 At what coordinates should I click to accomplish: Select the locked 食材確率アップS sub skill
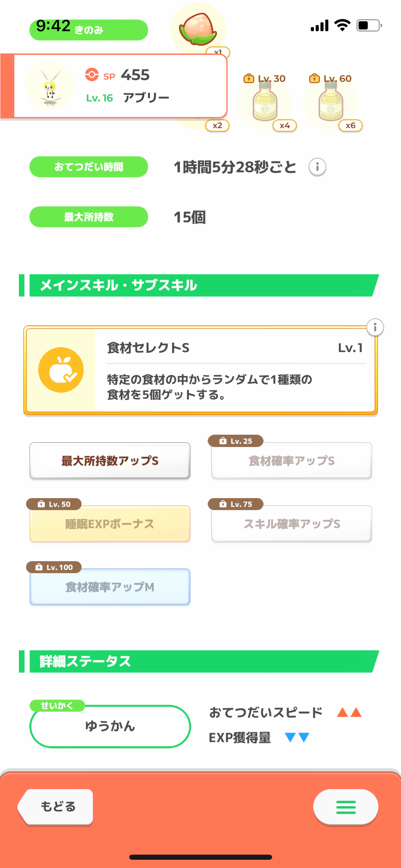pyautogui.click(x=291, y=461)
